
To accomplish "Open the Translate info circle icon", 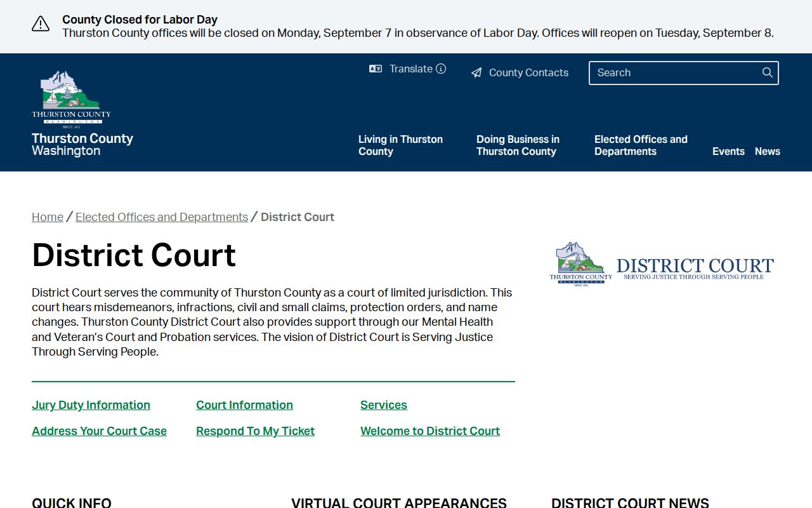I will pos(441,69).
